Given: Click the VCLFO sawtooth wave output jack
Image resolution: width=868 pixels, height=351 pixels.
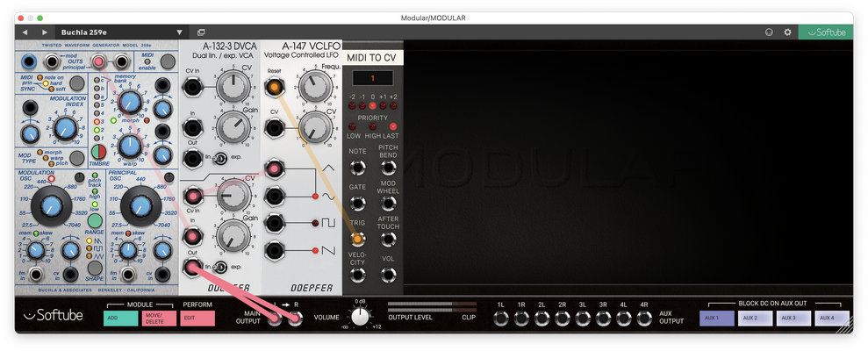Looking at the screenshot, I should tap(274, 251).
